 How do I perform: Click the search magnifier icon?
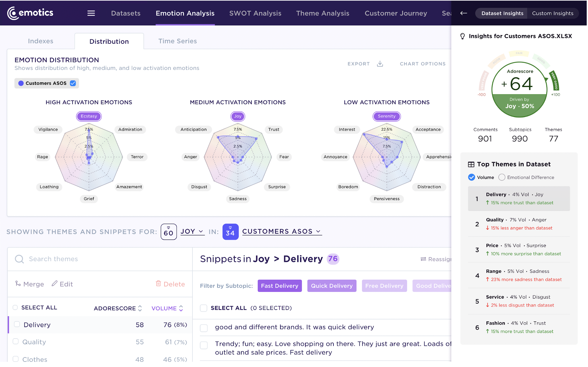[19, 259]
